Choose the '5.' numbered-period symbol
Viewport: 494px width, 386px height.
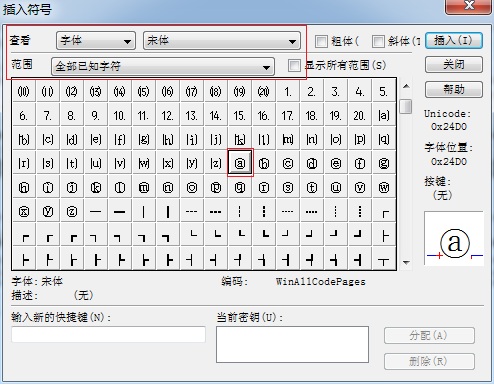(x=384, y=91)
